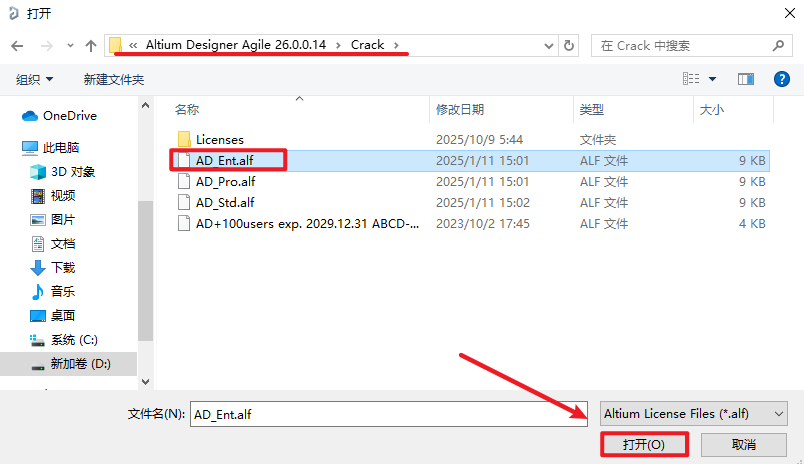The image size is (804, 464).
Task: Click the 新建文件夹 button
Action: [114, 79]
